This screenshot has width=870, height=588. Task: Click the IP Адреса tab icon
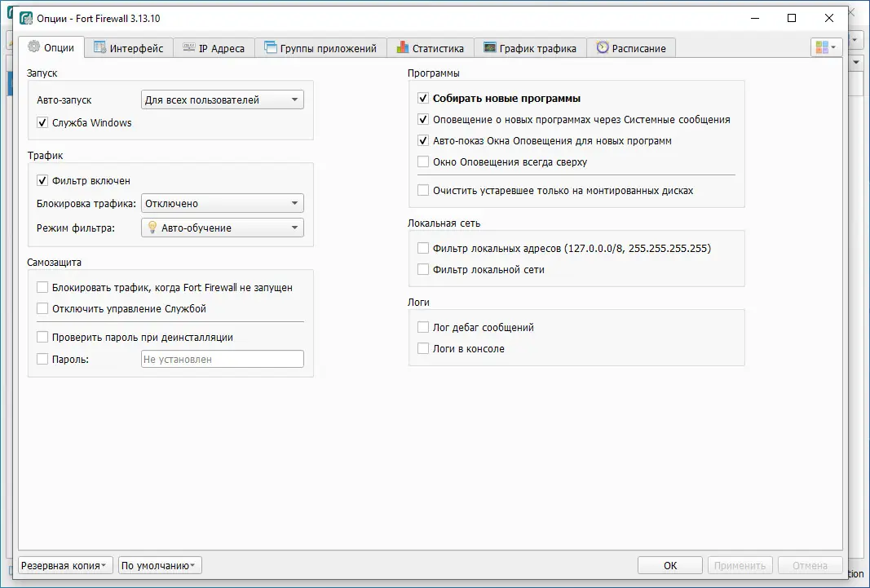click(187, 48)
